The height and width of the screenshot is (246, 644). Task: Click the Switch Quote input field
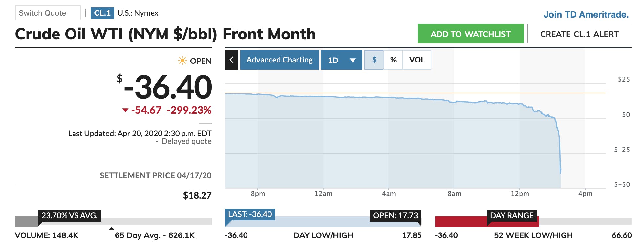tap(48, 13)
